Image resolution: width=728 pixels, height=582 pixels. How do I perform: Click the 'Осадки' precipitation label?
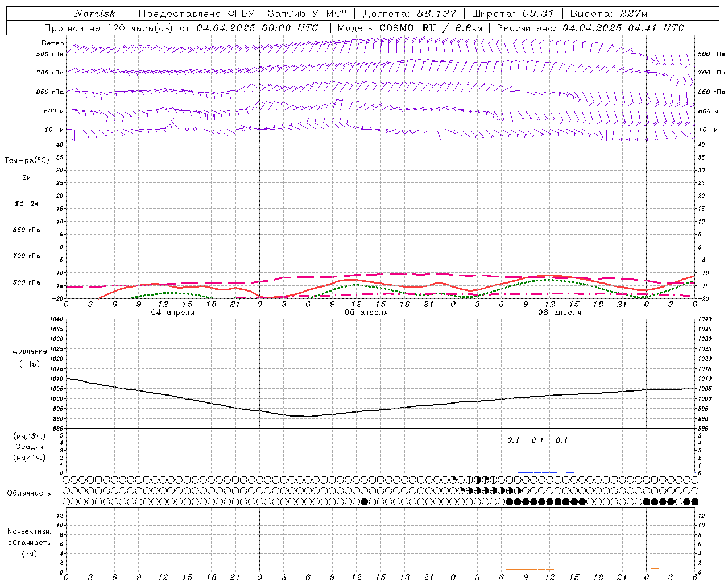(30, 447)
